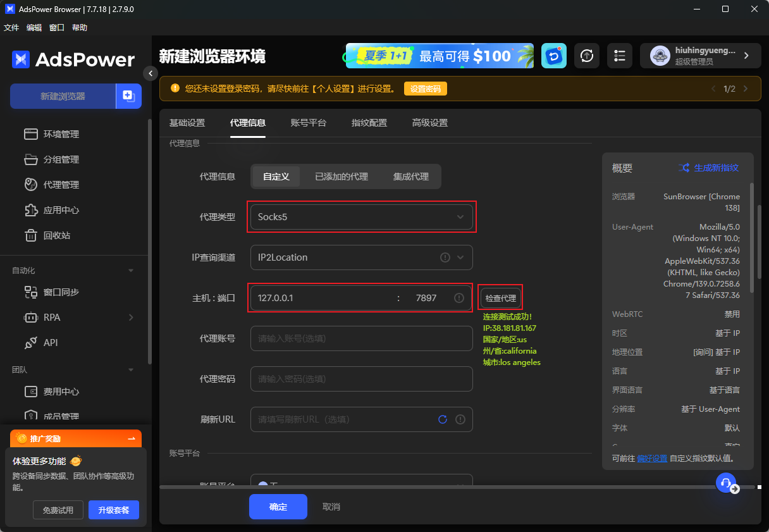Image resolution: width=769 pixels, height=532 pixels.
Task: Go to previous notice with left arrow
Action: [x=714, y=89]
